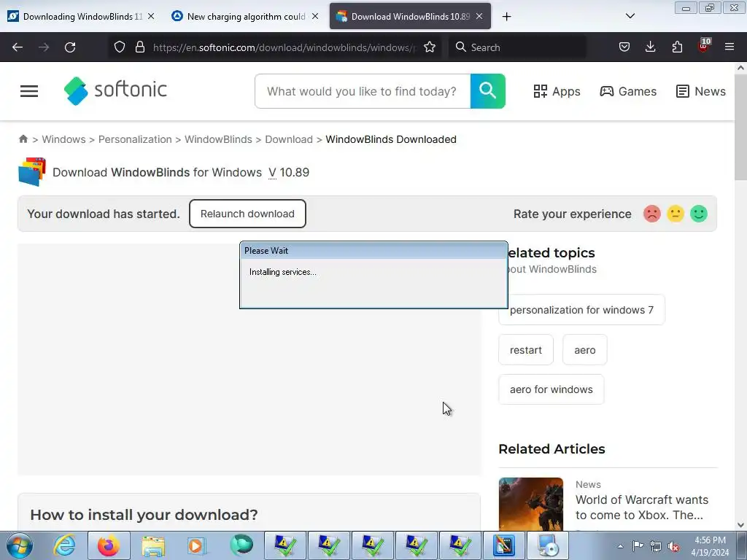
Task: Open the World of Warcraft article thumbnail
Action: pos(531,505)
